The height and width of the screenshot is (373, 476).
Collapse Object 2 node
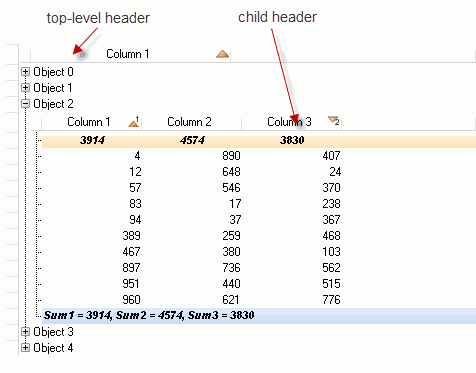click(x=25, y=104)
